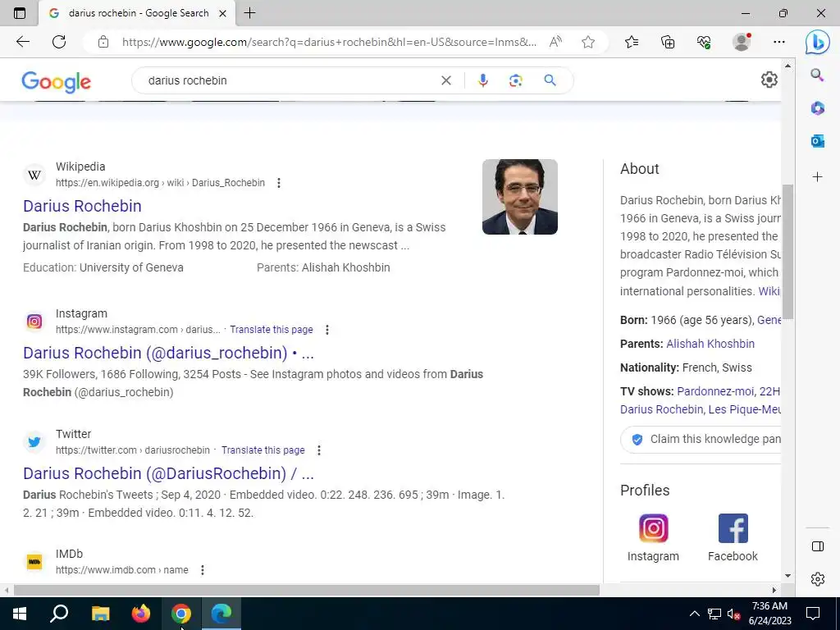Click in the Google search input field

pyautogui.click(x=290, y=80)
